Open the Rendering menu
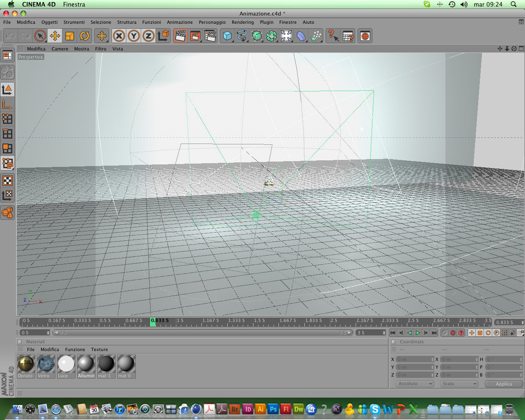 click(243, 22)
